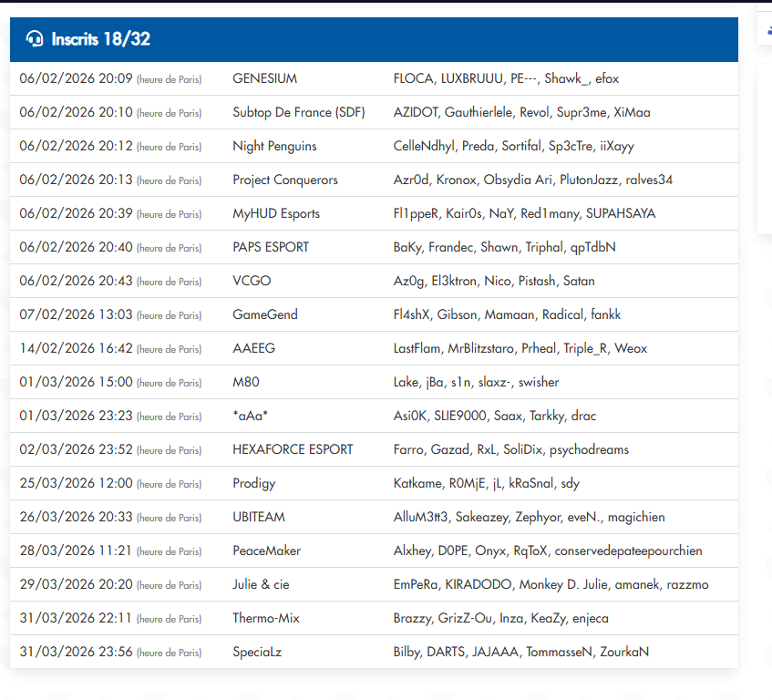The image size is (772, 700).
Task: Click the Night Penguins team name
Action: pyautogui.click(x=274, y=146)
